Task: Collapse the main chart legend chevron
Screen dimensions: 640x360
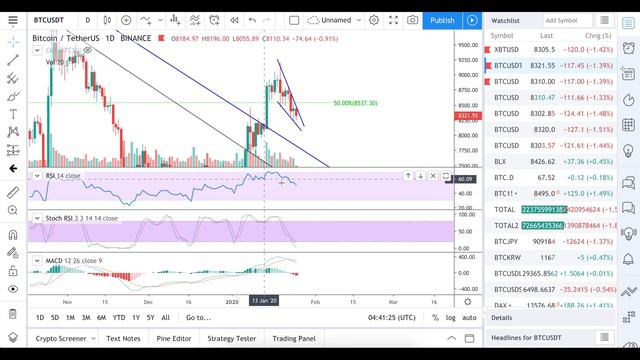Action: click(x=37, y=50)
